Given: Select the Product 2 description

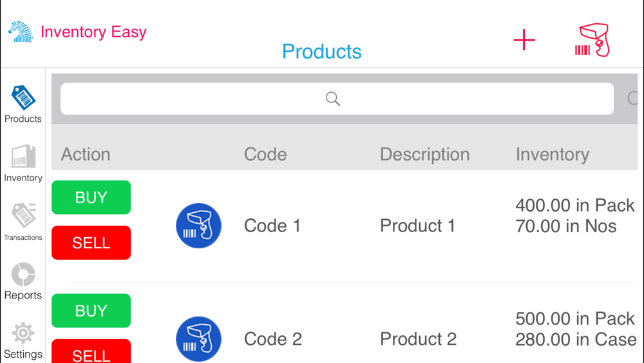Looking at the screenshot, I should (x=418, y=338).
